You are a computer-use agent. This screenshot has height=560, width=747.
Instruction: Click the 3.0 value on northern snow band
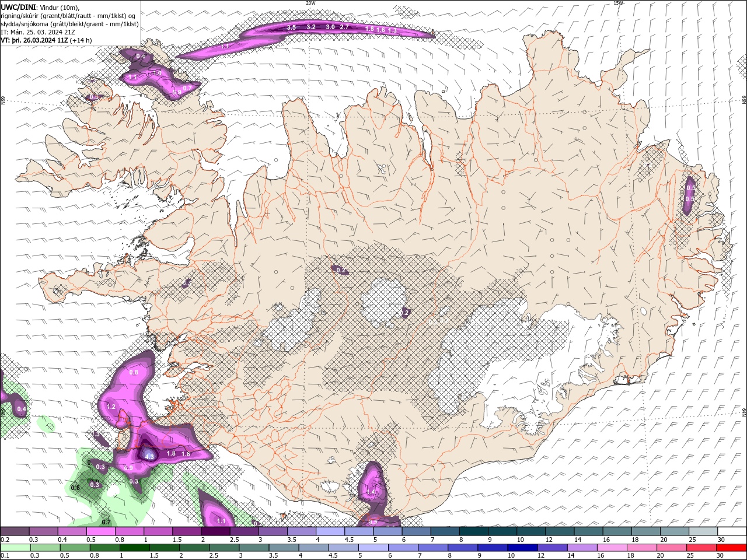click(x=330, y=27)
